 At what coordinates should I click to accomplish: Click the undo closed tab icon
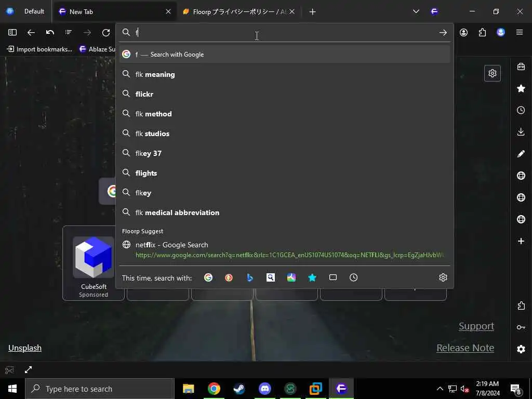(50, 32)
